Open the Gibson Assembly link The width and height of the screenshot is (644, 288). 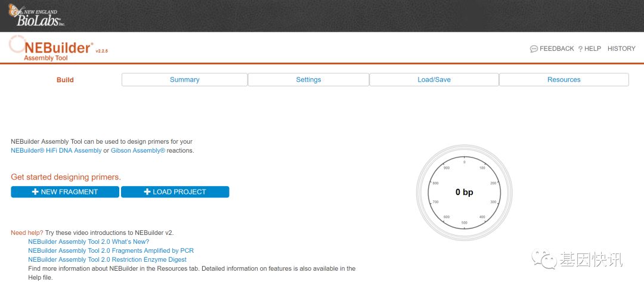(x=138, y=150)
